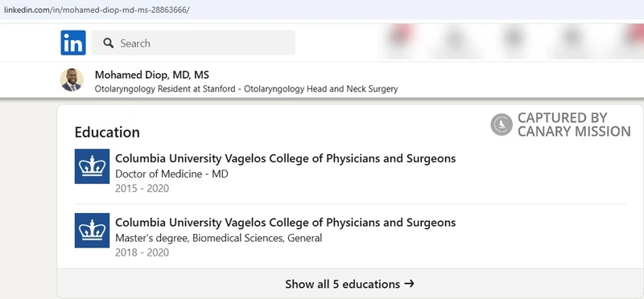The width and height of the screenshot is (644, 299).
Task: Click Master's degree, Biomedical Sciences, General text
Action: pyautogui.click(x=218, y=238)
